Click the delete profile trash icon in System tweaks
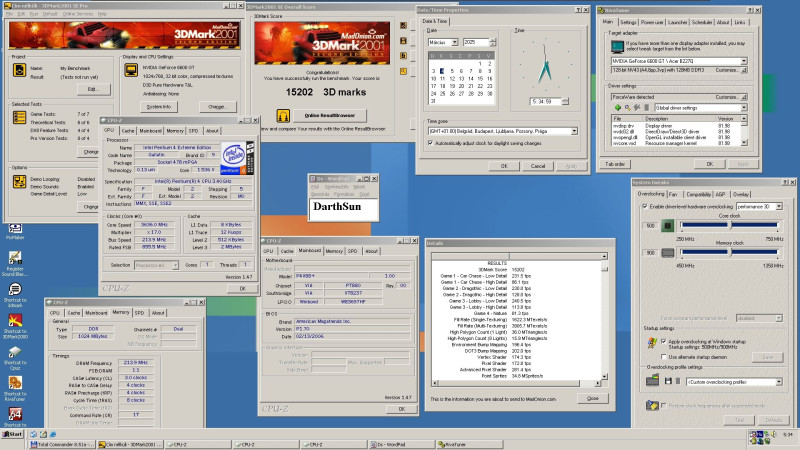This screenshot has width=800, height=450. [x=678, y=381]
